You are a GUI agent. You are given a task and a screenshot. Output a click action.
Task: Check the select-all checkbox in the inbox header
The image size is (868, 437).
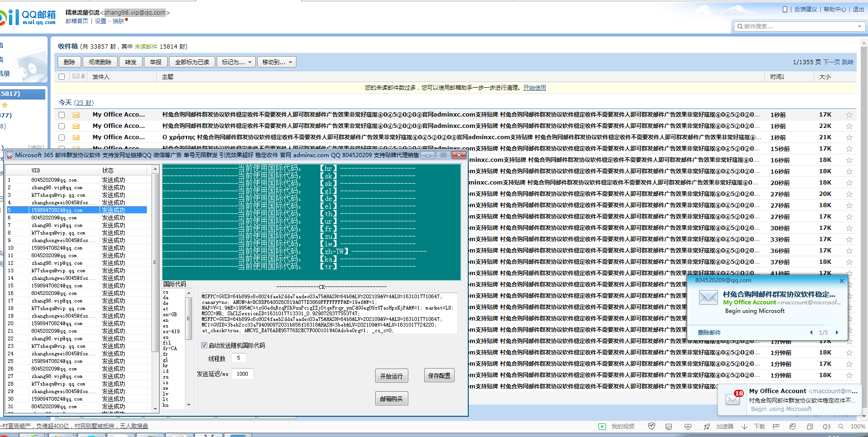(x=61, y=76)
